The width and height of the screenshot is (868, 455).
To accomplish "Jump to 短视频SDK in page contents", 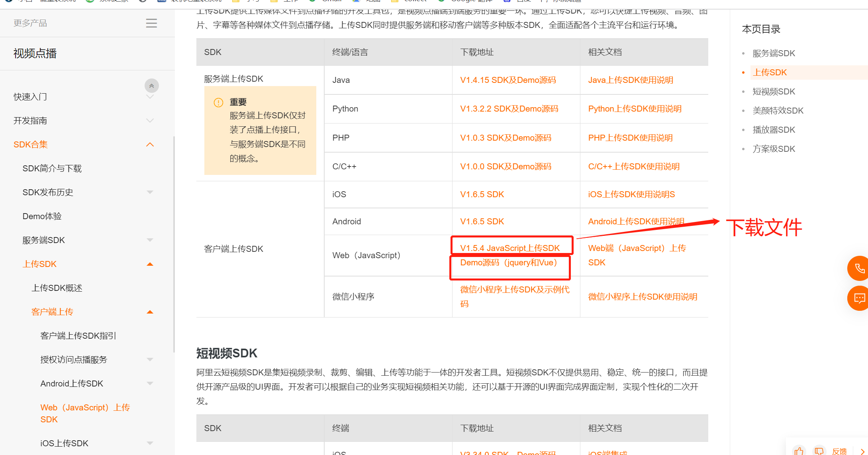I will (x=773, y=92).
